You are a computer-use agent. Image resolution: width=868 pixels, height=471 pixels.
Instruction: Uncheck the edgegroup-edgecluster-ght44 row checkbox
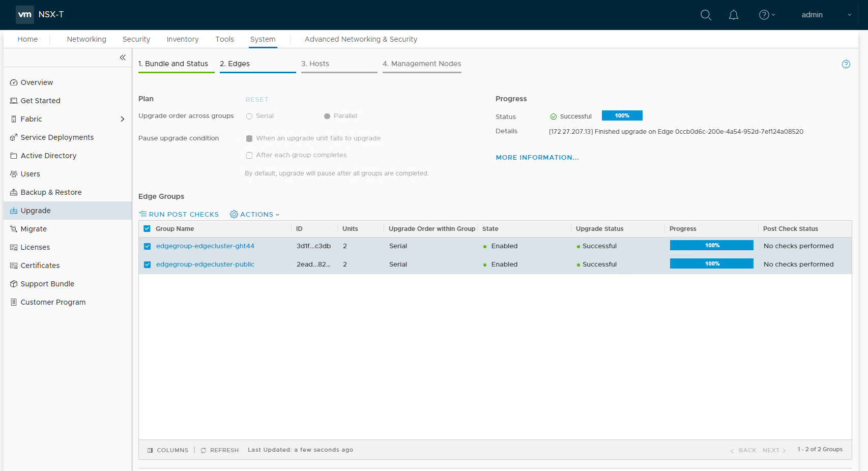[x=148, y=246]
